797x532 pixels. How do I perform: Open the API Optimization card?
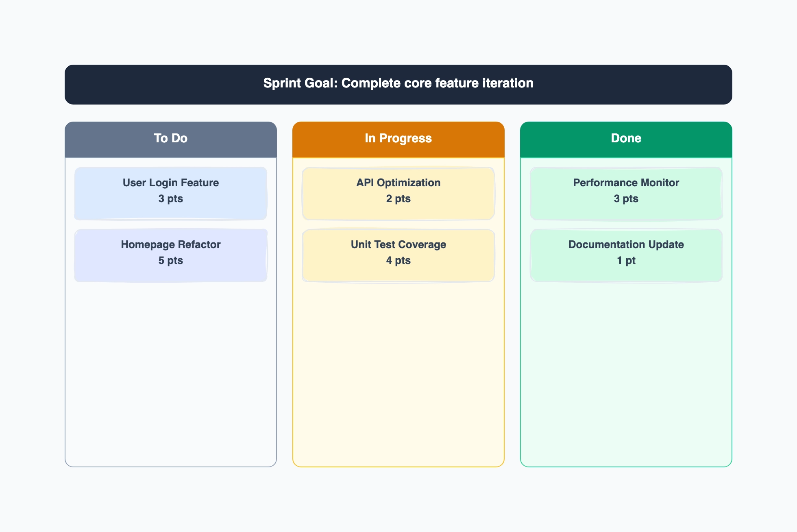(398, 194)
